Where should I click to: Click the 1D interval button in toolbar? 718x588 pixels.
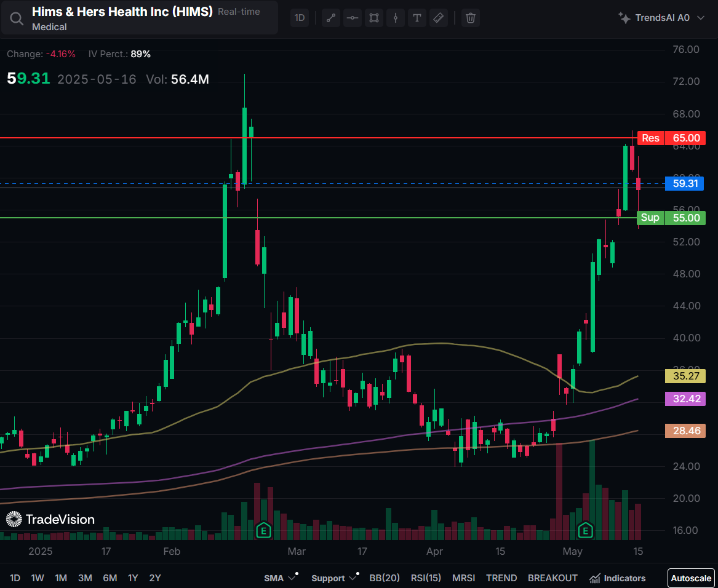[300, 18]
